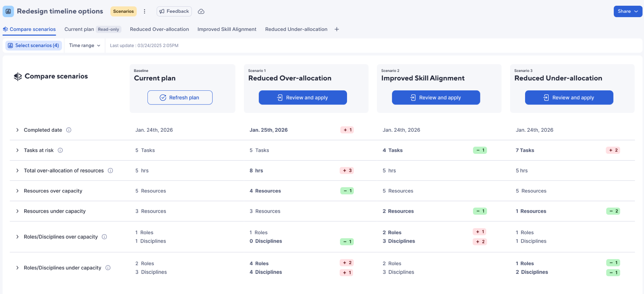Click the cloud saved status icon
644x294 pixels.
(x=201, y=11)
